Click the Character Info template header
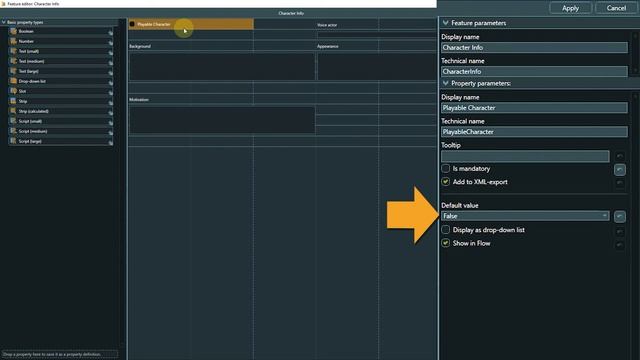This screenshot has width=640, height=360. pyautogui.click(x=291, y=13)
